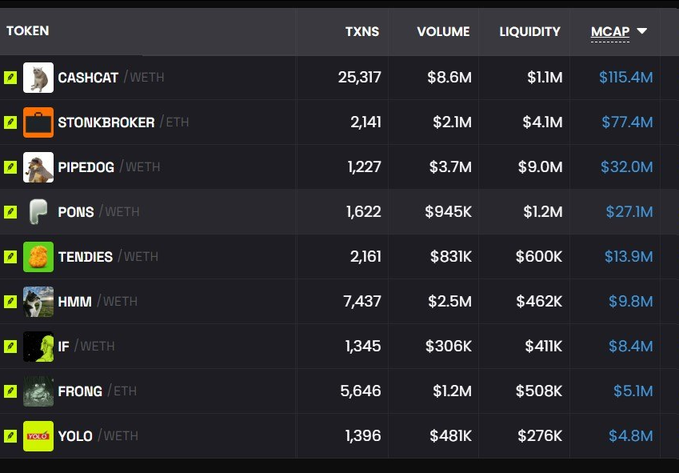Click the /ETH pair label beside STONKBROKER
This screenshot has width=679, height=473.
(174, 122)
